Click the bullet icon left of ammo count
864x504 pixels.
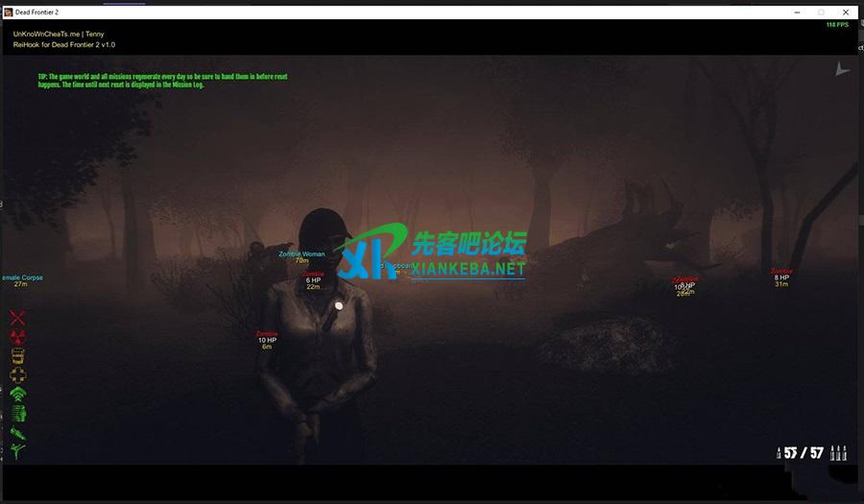pyautogui.click(x=778, y=453)
